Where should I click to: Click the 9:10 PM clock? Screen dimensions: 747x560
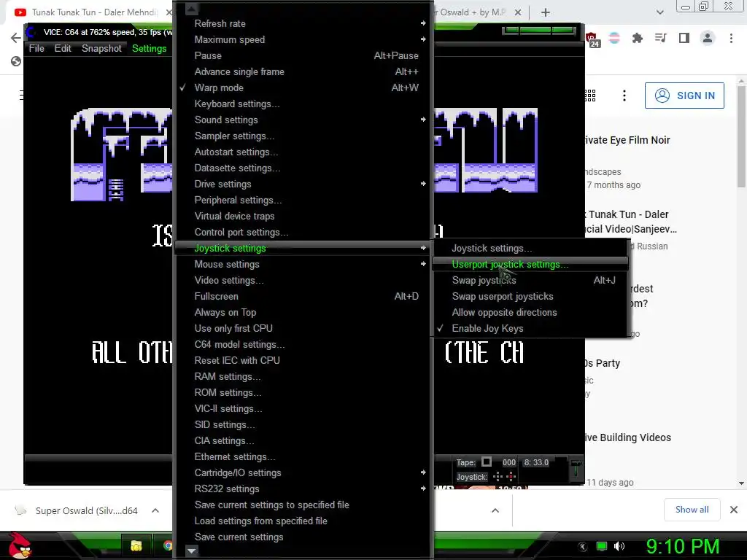coord(683,546)
